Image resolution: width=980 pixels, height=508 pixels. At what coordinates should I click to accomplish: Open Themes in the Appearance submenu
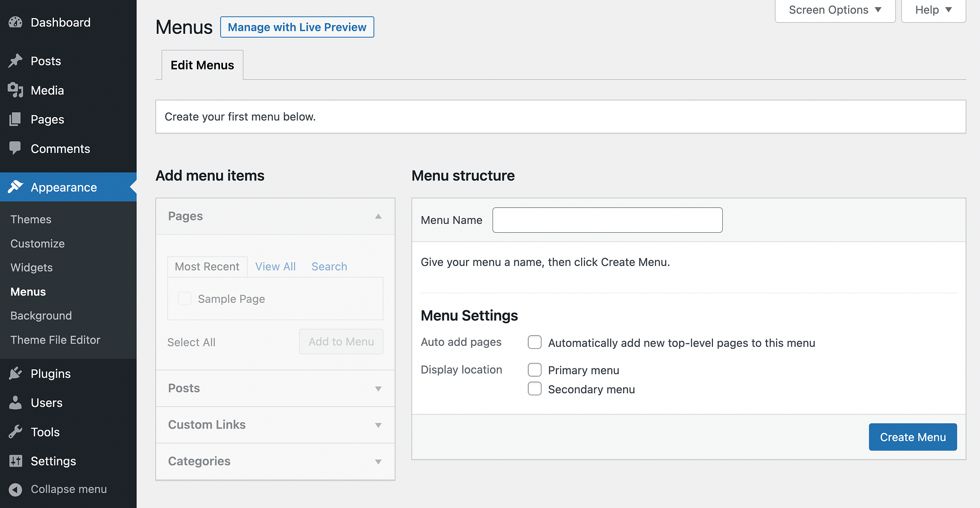31,219
